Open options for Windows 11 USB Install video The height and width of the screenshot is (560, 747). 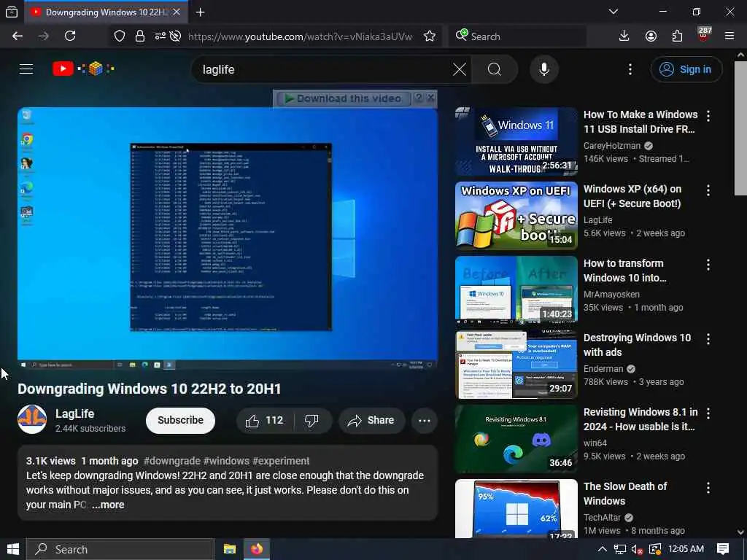tap(708, 116)
